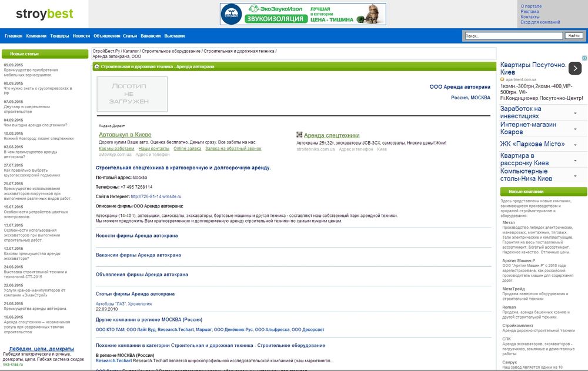
Task: Open the Статьи menu item
Action: [x=130, y=36]
